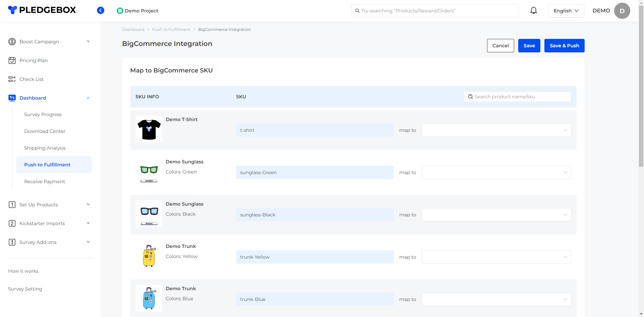
Task: Open the map to dropdown for trunk-Blue
Action: (496, 299)
